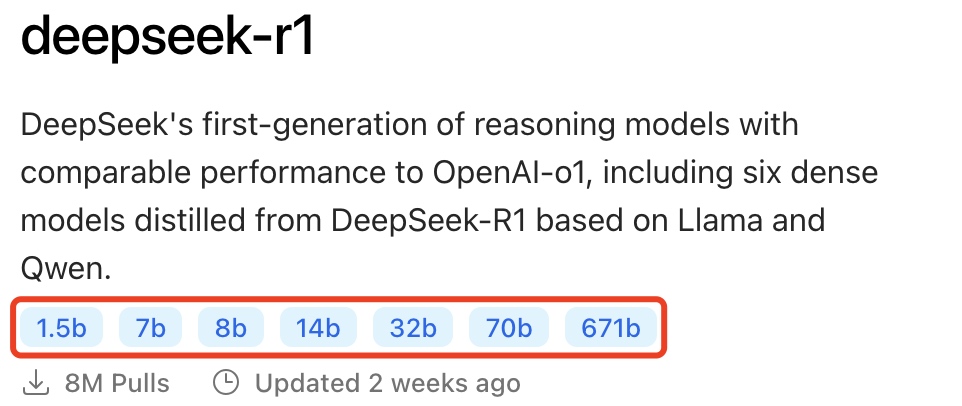Screen dimensions: 962x406
Task: Choose the 8b parameter tag
Action: (231, 327)
